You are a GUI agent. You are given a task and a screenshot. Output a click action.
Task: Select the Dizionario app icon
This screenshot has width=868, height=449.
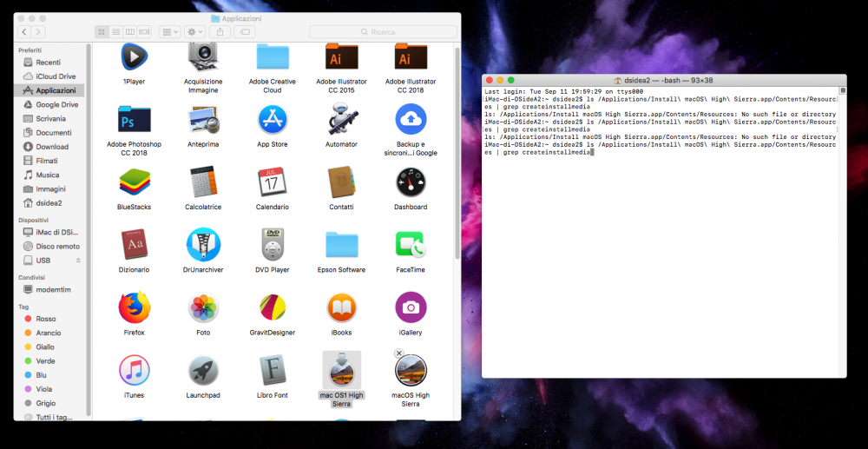point(134,245)
